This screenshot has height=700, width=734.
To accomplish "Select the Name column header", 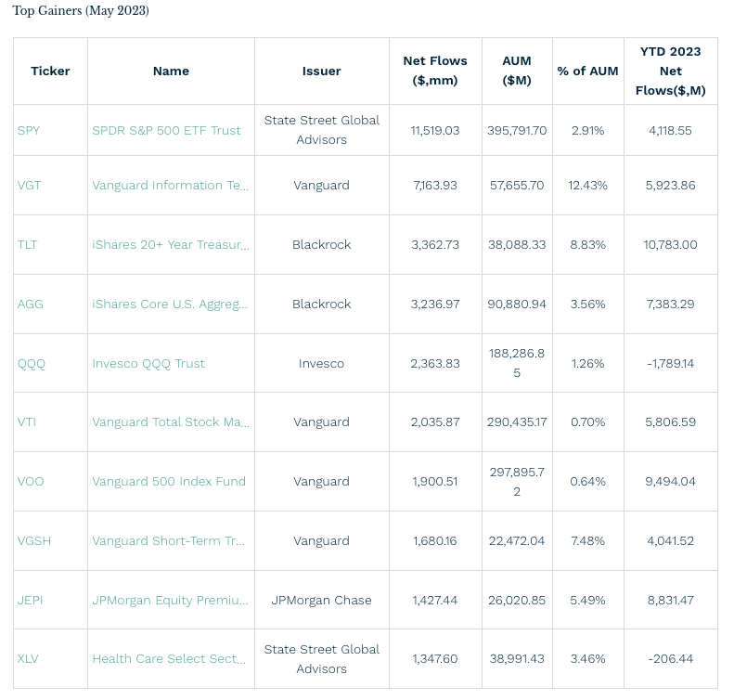I will click(x=171, y=71).
